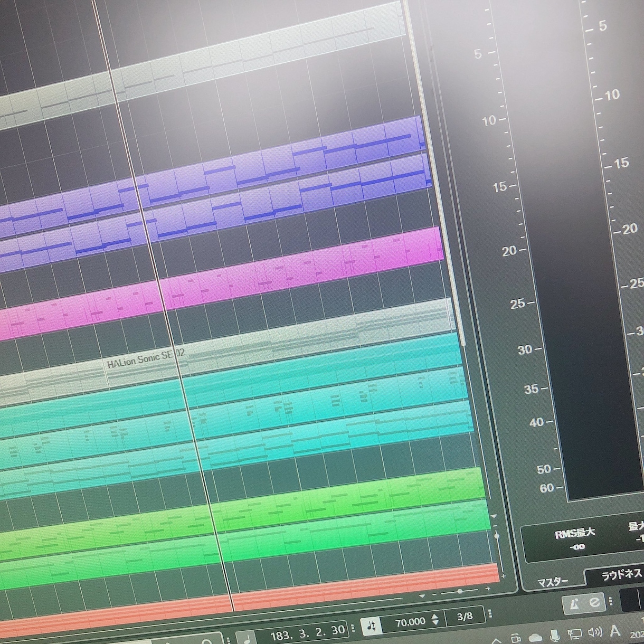The width and height of the screenshot is (644, 644).
Task: Open options dots next to 3/8 signature
Action: click(490, 613)
